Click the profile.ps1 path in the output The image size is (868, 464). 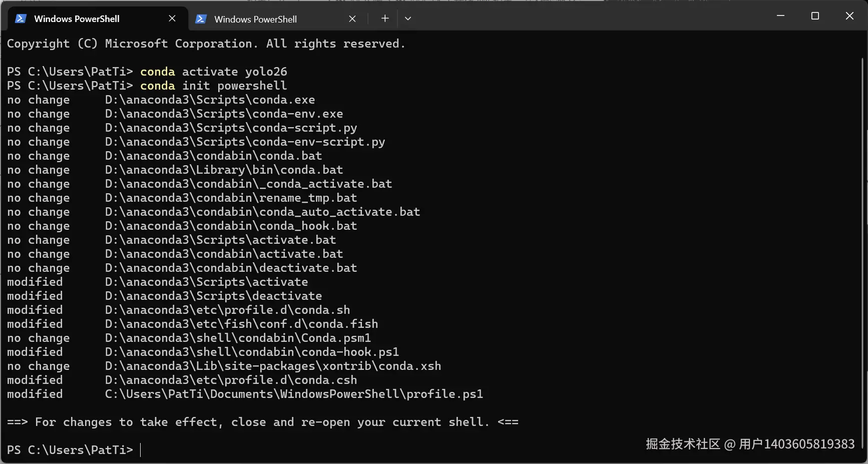[x=294, y=394]
